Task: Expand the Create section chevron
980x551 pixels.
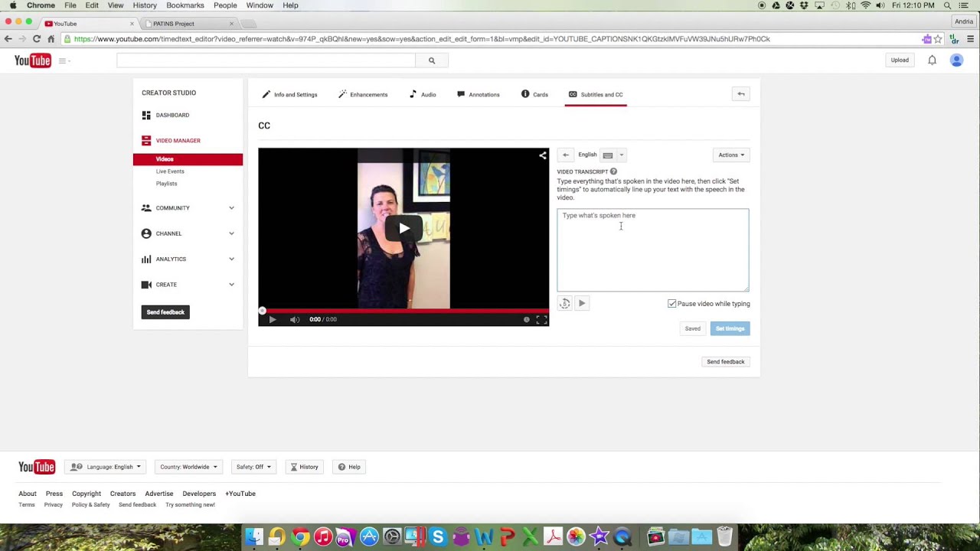Action: coord(231,285)
